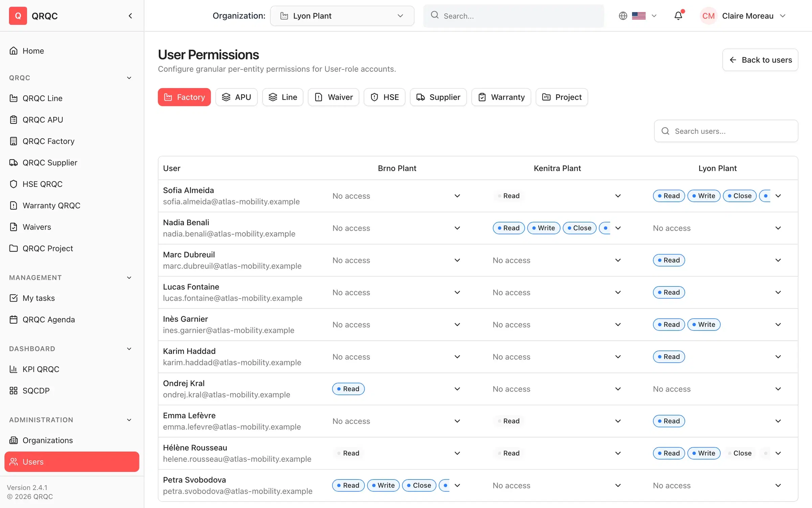Open HSE QRQC in sidebar
812x508 pixels.
[x=72, y=184]
